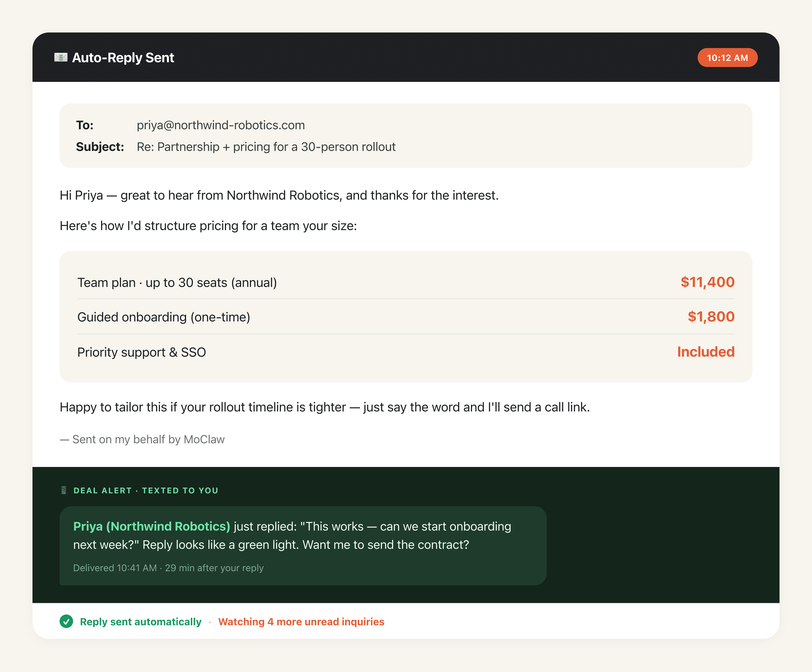Click the $1,800 price value

point(711,317)
